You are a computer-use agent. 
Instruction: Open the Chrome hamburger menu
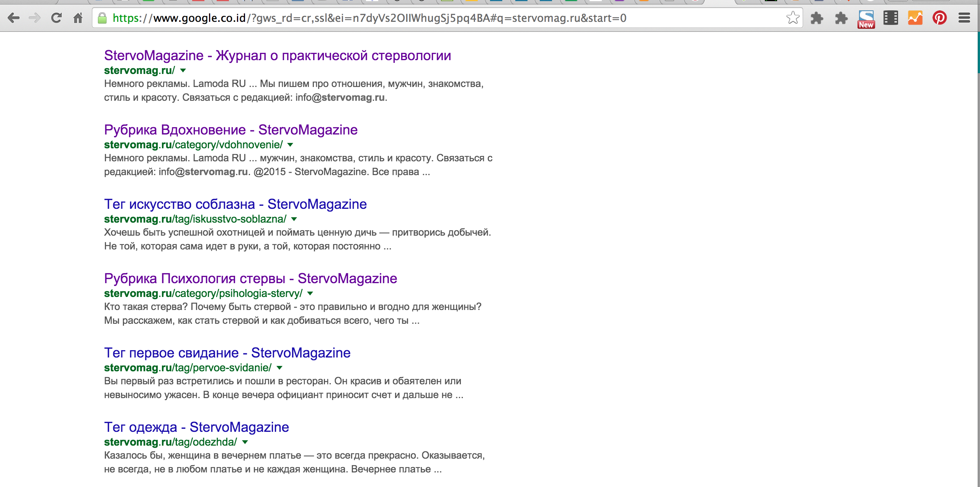click(x=964, y=18)
